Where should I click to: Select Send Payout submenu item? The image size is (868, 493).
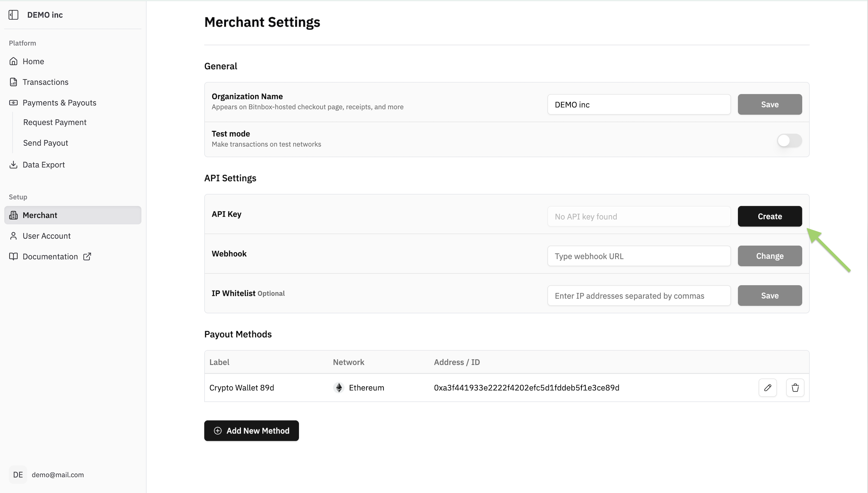coord(46,143)
